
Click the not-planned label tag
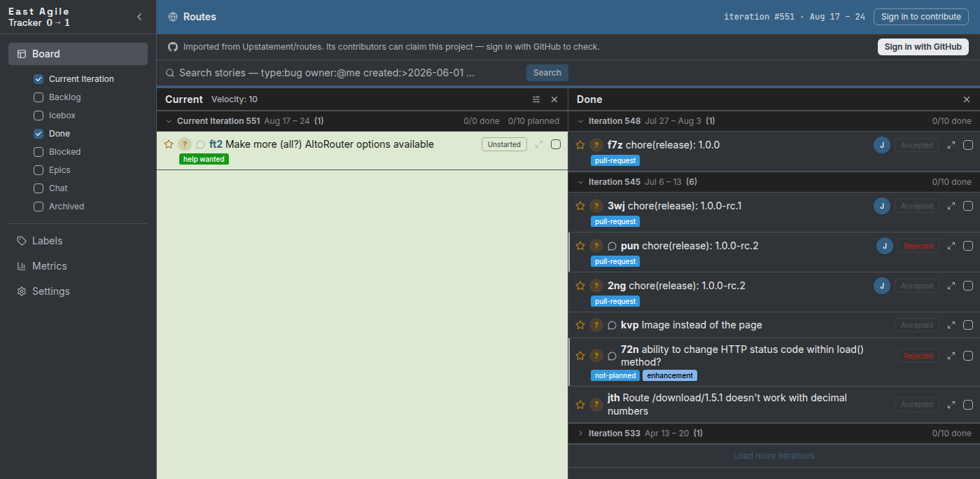click(x=615, y=375)
